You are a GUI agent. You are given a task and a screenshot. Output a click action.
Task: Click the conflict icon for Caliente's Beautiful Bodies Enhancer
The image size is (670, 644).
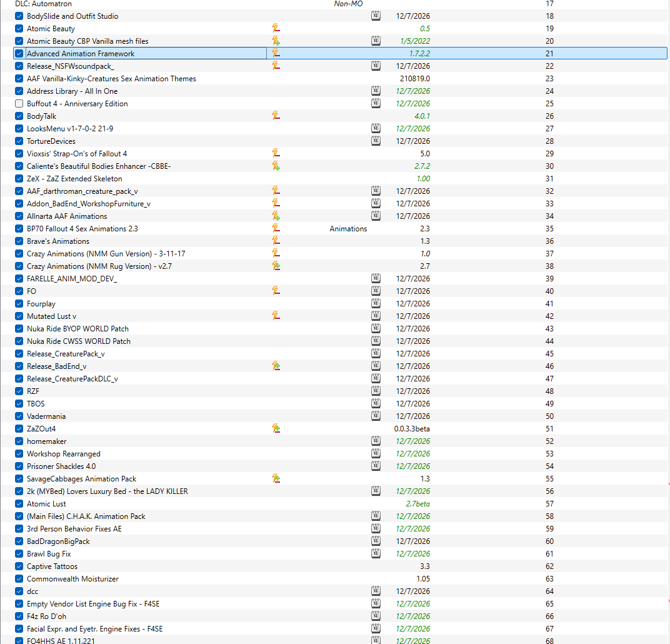[x=276, y=166]
